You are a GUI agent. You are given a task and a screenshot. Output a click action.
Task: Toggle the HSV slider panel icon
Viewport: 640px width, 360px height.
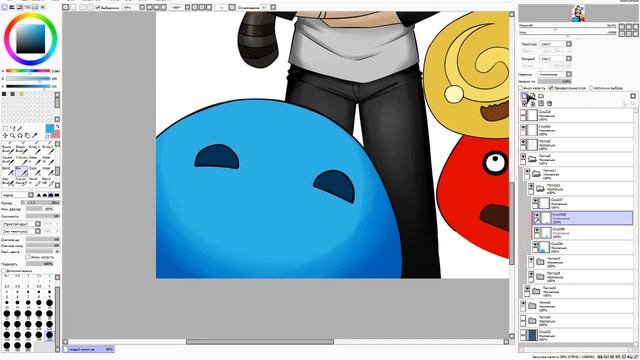pos(20,7)
